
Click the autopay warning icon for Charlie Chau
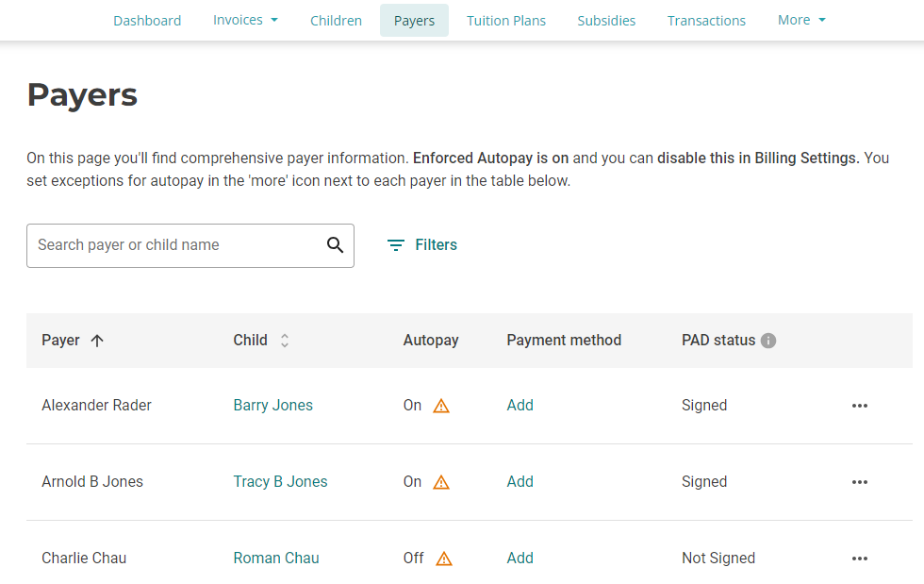point(442,559)
